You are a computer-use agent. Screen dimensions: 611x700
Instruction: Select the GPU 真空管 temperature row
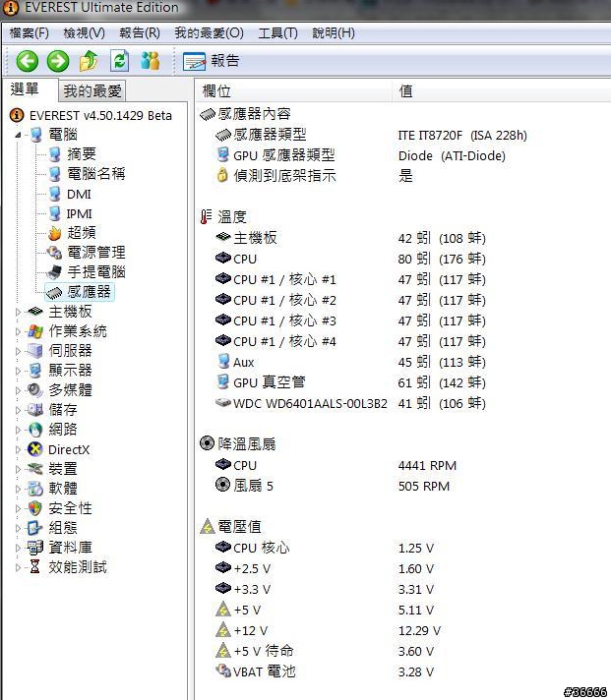(x=350, y=382)
